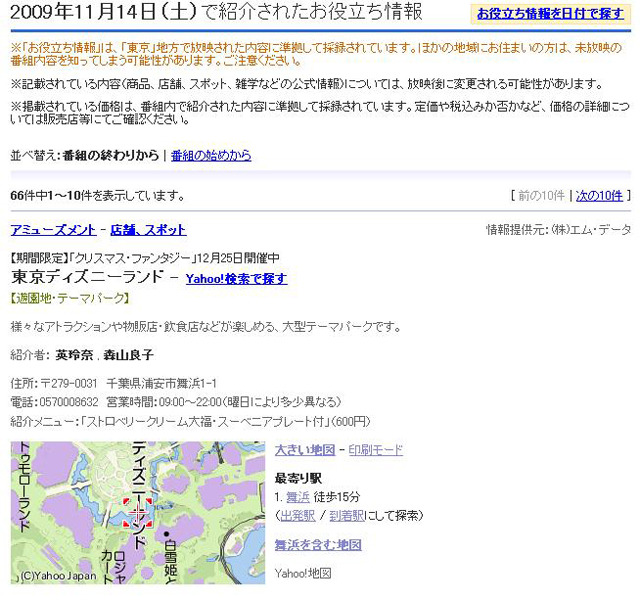
Task: Set 到着駅 for route search
Action: click(347, 516)
